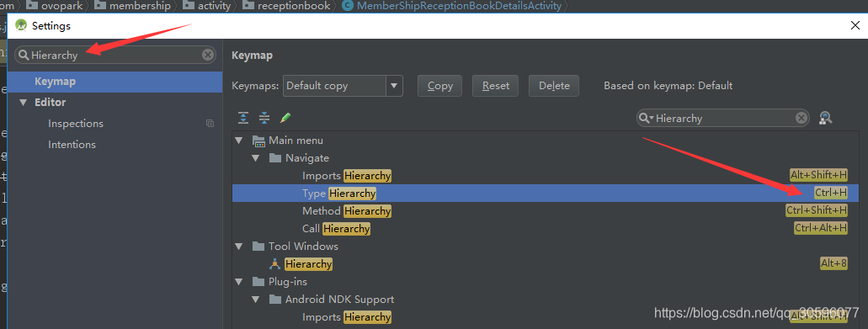Viewport: 868px width, 329px height.
Task: Open Inspections under Editor
Action: pyautogui.click(x=76, y=124)
